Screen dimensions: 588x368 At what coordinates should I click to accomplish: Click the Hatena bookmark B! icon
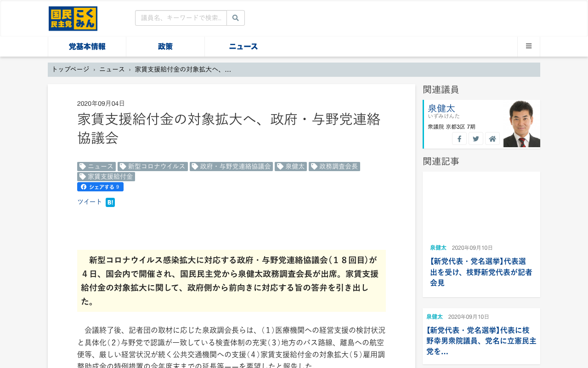[110, 202]
